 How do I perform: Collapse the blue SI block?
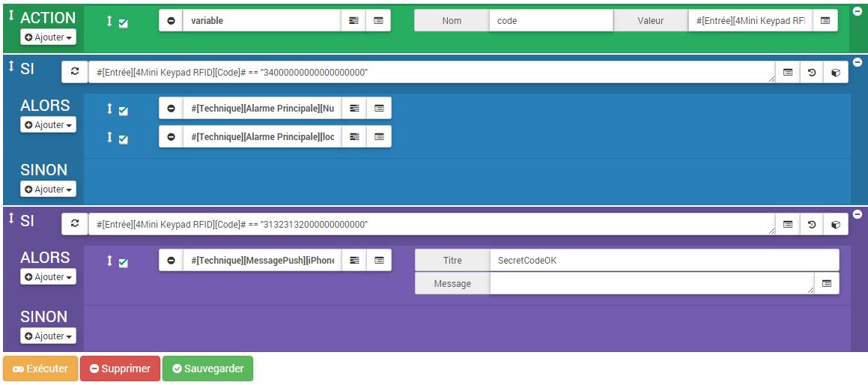pyautogui.click(x=858, y=61)
